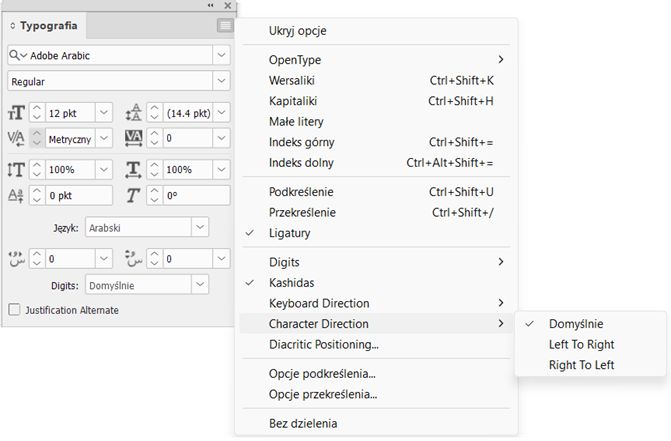
Task: Open right diacritic value dropdown
Action: (221, 259)
